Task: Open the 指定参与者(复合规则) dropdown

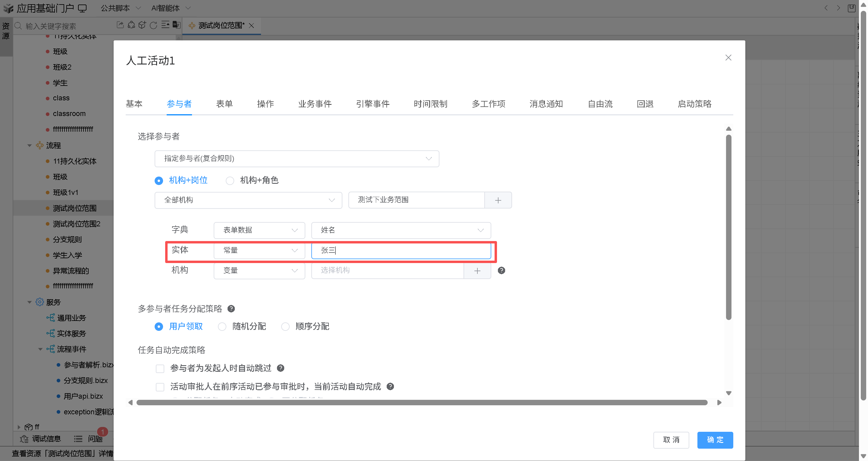Action: (x=297, y=159)
